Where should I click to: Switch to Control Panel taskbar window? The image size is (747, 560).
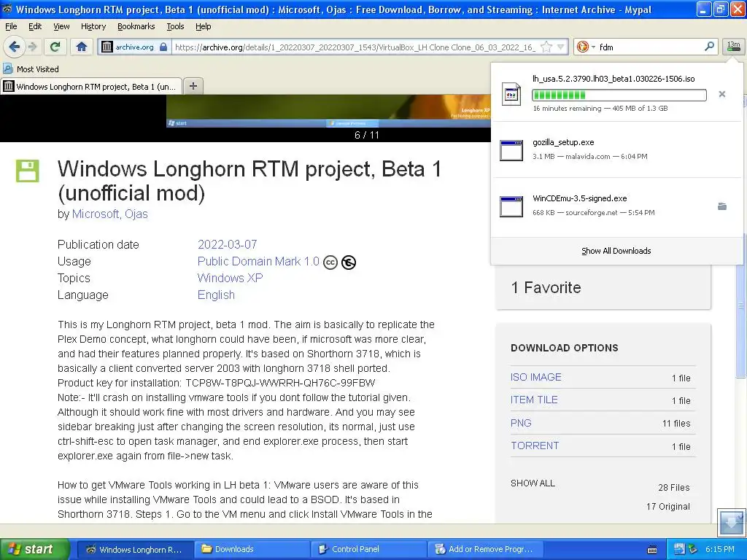point(368,549)
